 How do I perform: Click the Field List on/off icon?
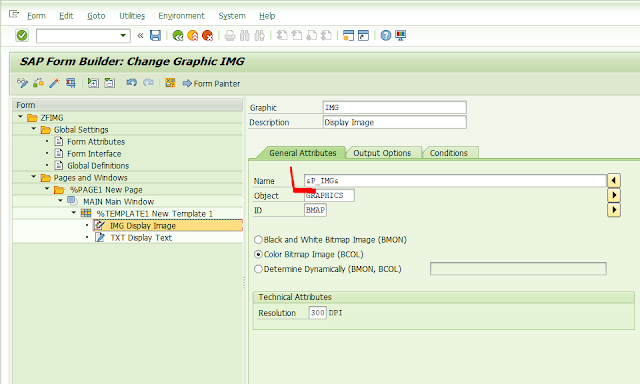[x=170, y=83]
